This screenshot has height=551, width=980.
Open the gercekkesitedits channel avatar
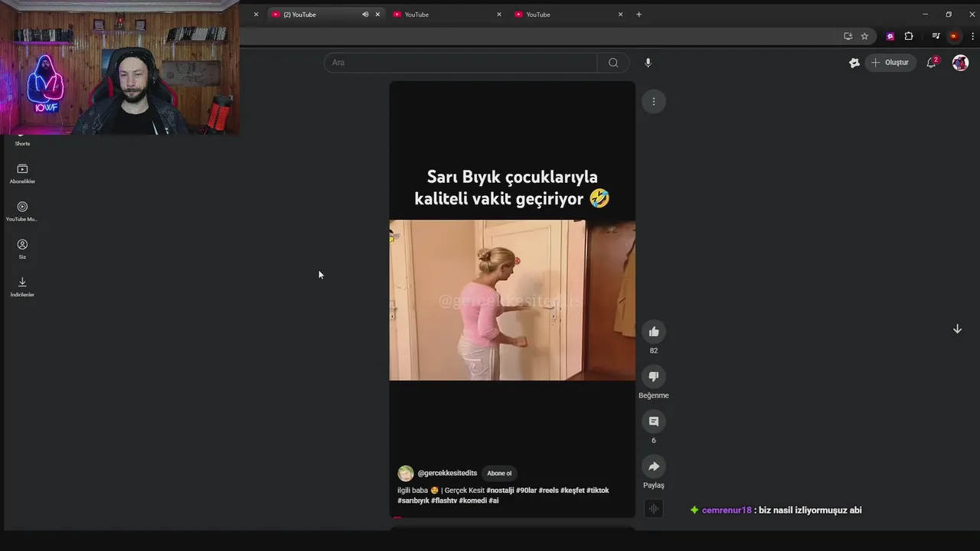(406, 473)
